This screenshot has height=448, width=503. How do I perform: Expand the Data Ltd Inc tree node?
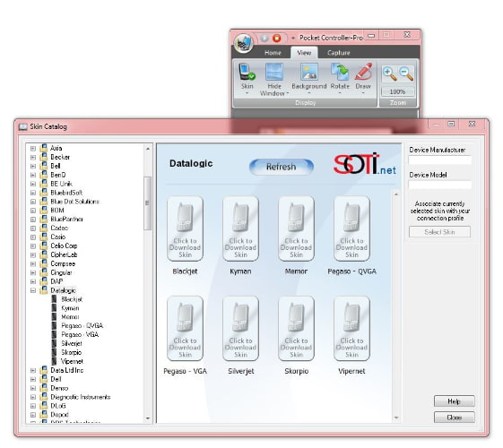[32, 370]
